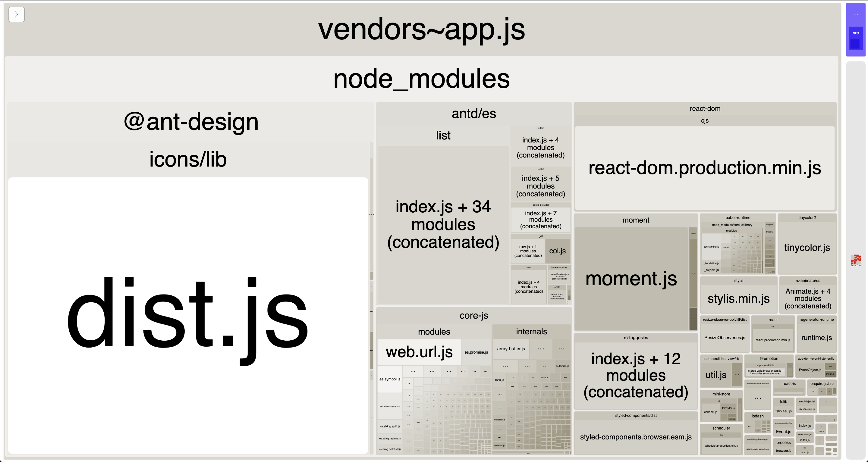The height and width of the screenshot is (462, 868).
Task: Click the dist.js treemap cell
Action: click(x=188, y=315)
